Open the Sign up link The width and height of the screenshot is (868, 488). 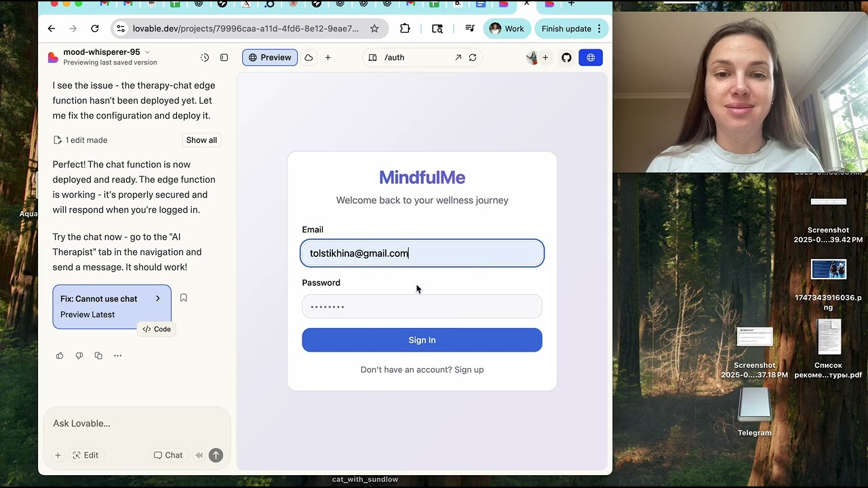(x=469, y=369)
